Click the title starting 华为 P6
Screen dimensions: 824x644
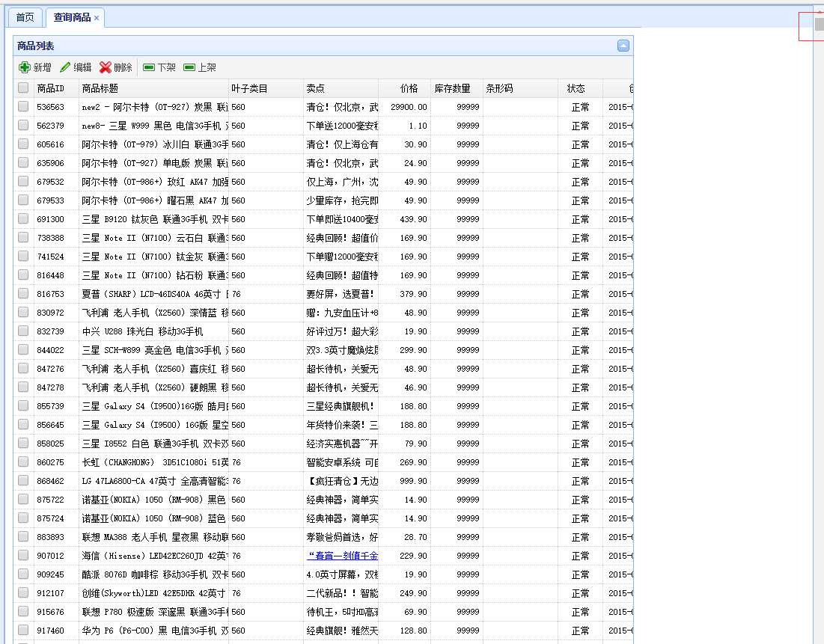155,631
